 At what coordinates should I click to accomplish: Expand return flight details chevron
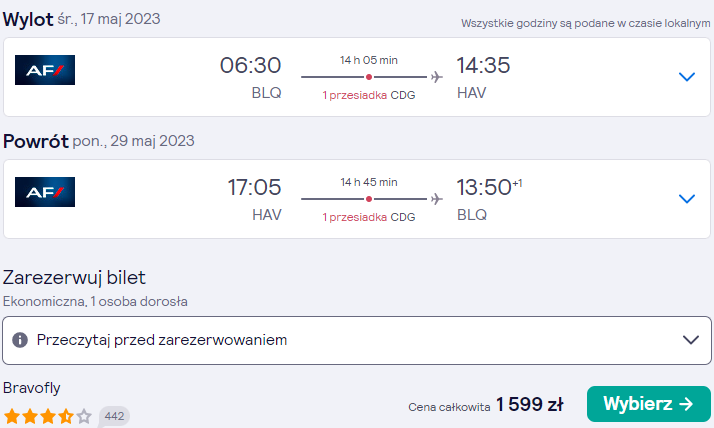coord(687,199)
